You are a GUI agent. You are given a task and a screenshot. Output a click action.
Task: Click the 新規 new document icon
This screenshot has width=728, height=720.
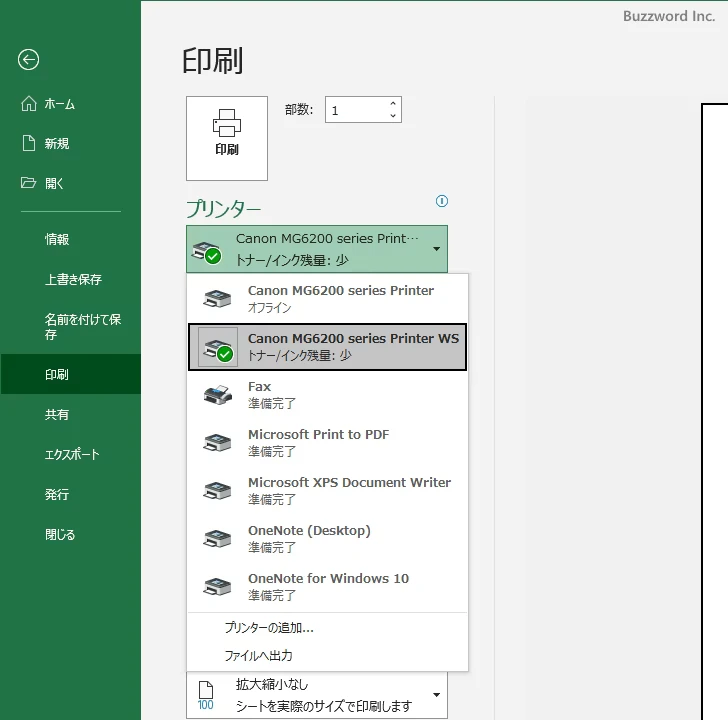coord(28,143)
